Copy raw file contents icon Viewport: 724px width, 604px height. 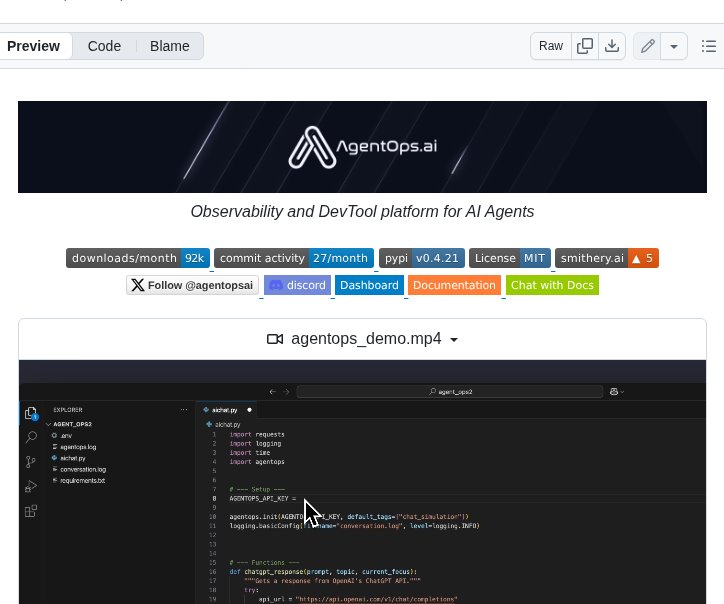pyautogui.click(x=585, y=46)
